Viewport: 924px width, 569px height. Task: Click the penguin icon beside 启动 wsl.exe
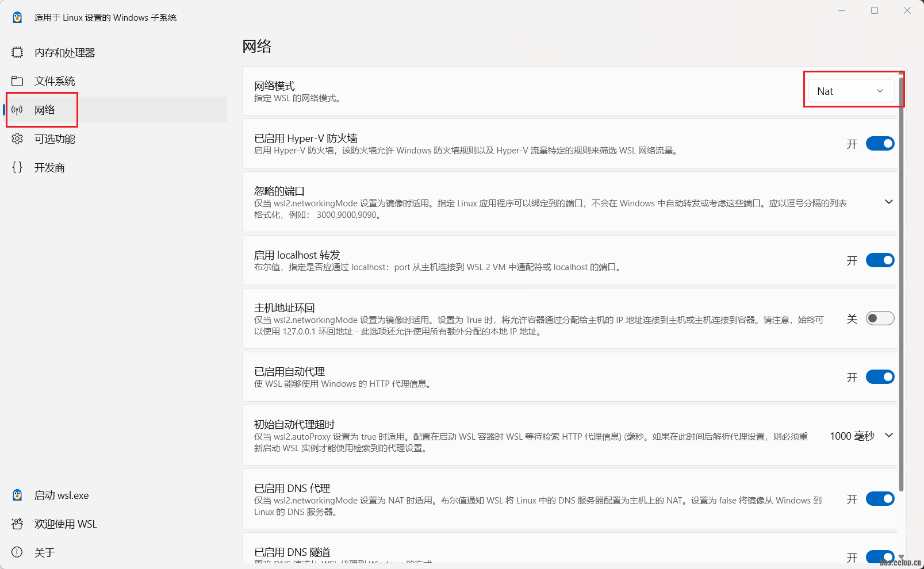[17, 495]
